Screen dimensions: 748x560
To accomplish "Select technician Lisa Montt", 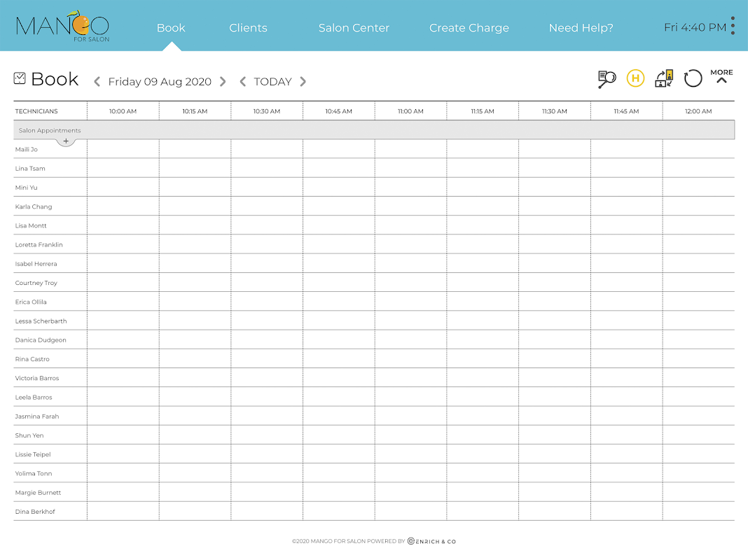I will tap(31, 225).
